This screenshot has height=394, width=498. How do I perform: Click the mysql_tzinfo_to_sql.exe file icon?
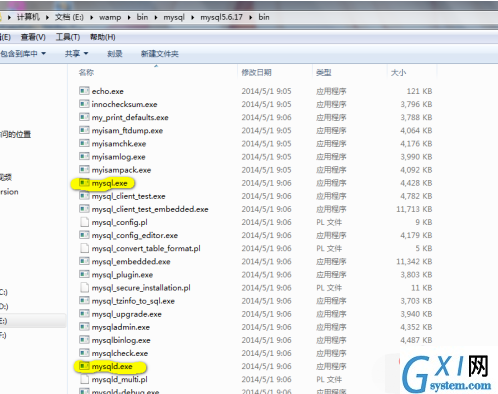point(84,301)
